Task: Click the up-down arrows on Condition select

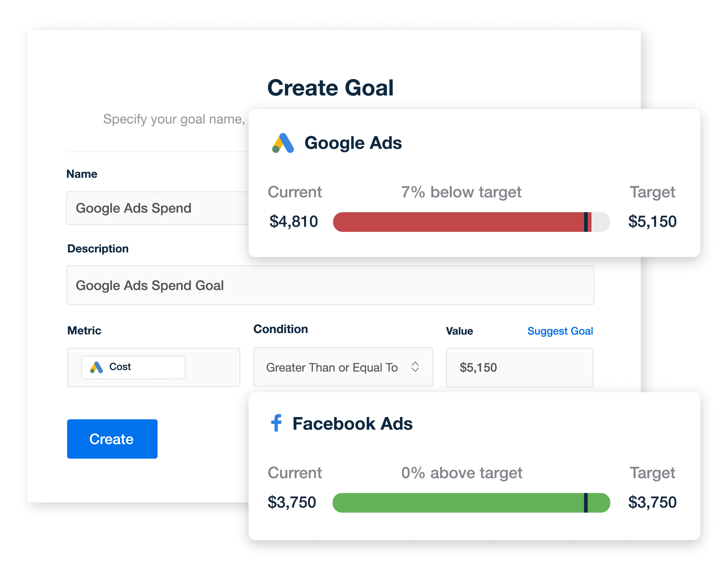Action: pos(415,367)
